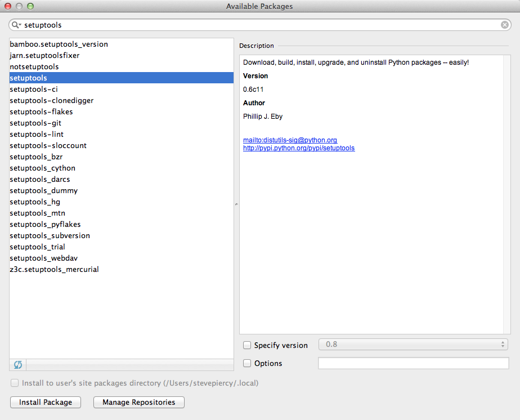Click the Options text input field

click(414, 363)
